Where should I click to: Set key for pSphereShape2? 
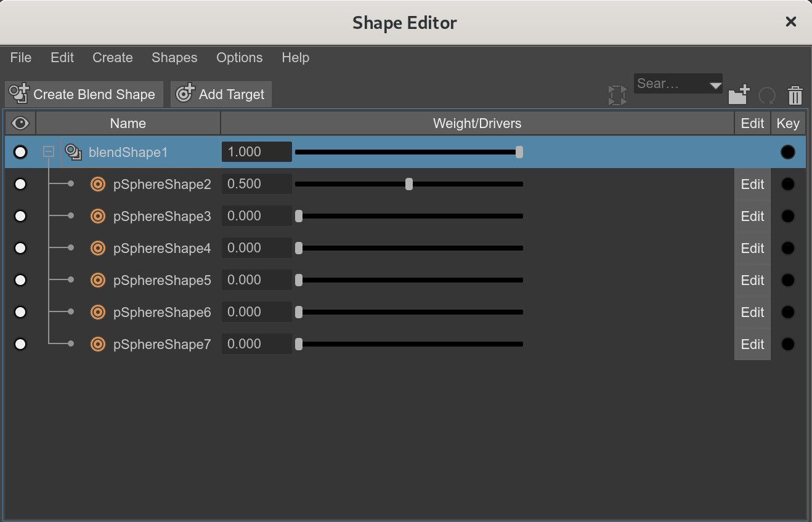tap(788, 184)
